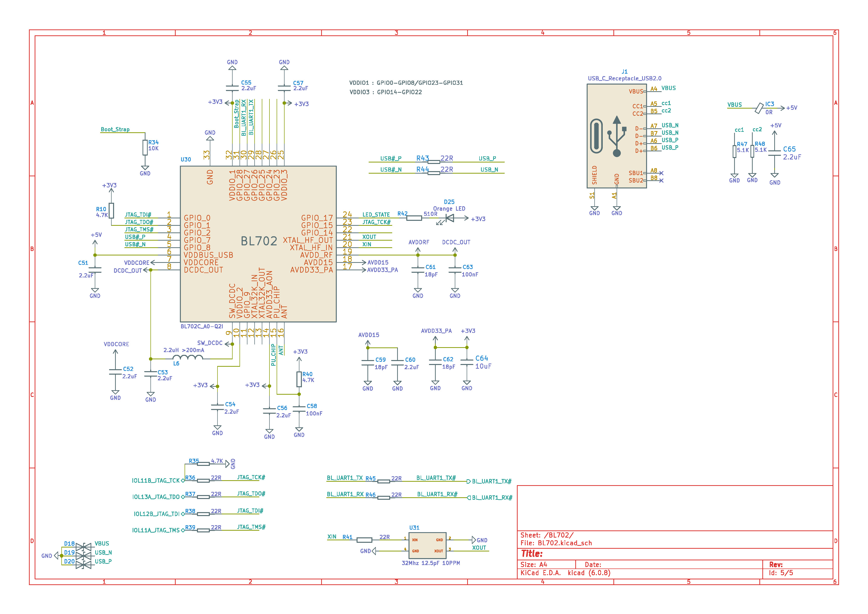
Task: Click the VDDIO3 : GPIO14-GPIO22 note
Action: point(386,92)
